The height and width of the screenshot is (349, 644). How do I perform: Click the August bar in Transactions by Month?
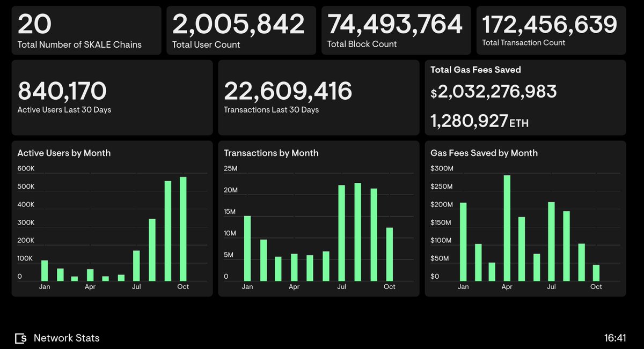pos(357,232)
